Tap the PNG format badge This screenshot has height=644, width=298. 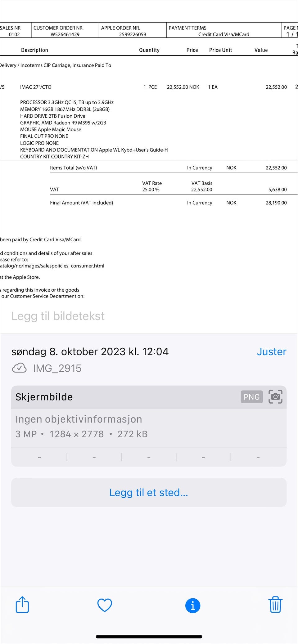(252, 397)
